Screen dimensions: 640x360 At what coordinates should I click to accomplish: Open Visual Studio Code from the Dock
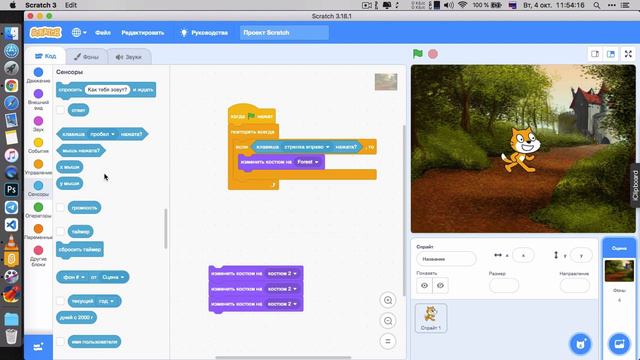pos(11,225)
